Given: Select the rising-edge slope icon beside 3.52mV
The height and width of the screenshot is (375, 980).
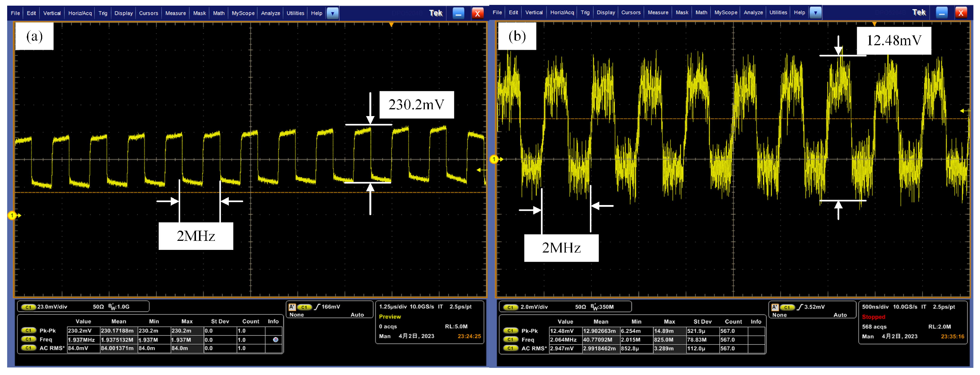Looking at the screenshot, I should tap(799, 307).
